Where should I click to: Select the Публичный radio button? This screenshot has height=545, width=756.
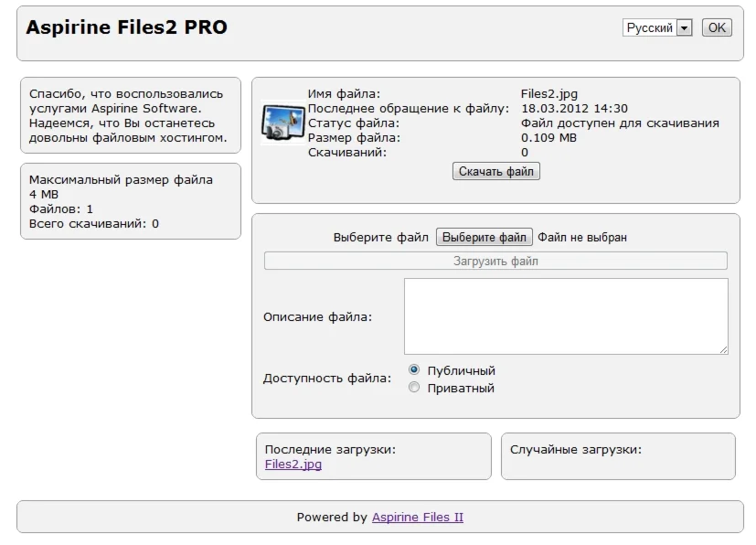414,370
